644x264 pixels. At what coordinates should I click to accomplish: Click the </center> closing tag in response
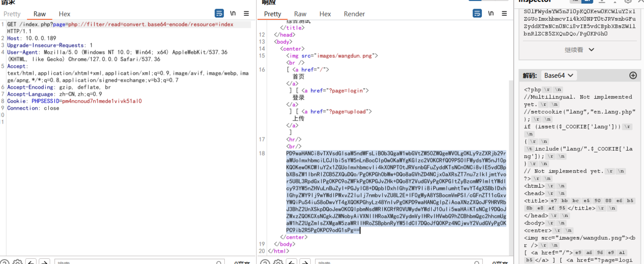pyautogui.click(x=293, y=237)
